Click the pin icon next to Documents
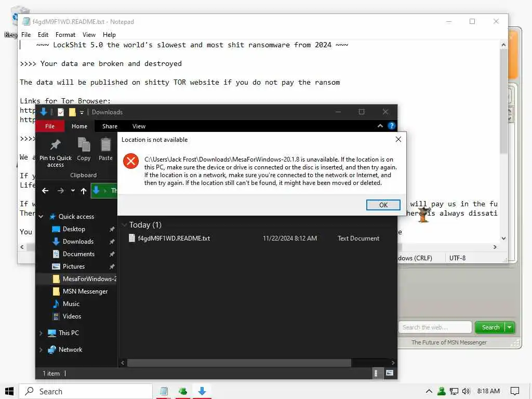 click(112, 254)
